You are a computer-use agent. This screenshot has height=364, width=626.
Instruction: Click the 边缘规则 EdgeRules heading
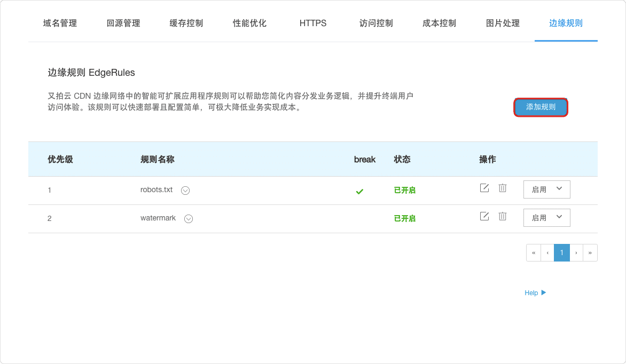click(x=91, y=73)
